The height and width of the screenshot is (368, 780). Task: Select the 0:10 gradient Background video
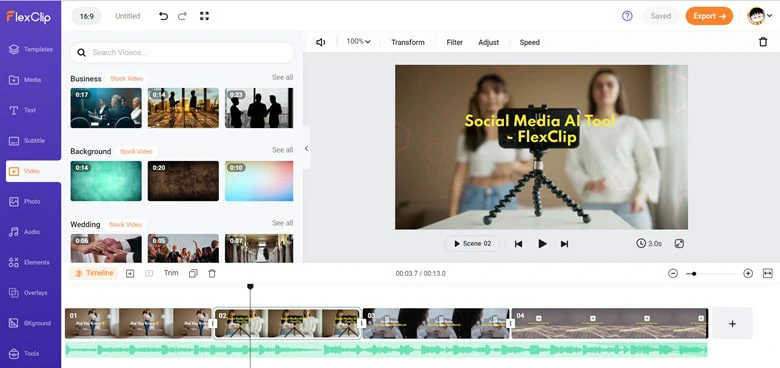click(259, 181)
